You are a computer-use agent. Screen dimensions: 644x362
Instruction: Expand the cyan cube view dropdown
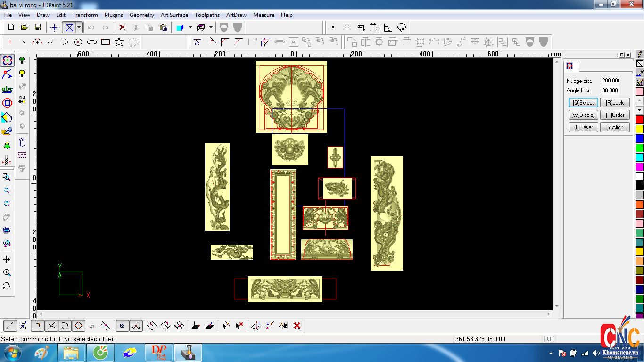point(190,27)
